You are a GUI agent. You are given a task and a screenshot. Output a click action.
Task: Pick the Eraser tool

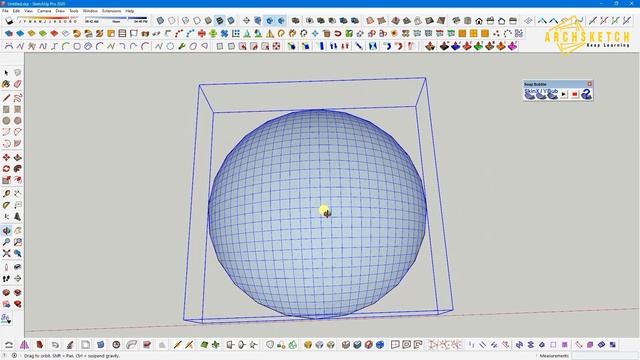tap(18, 84)
